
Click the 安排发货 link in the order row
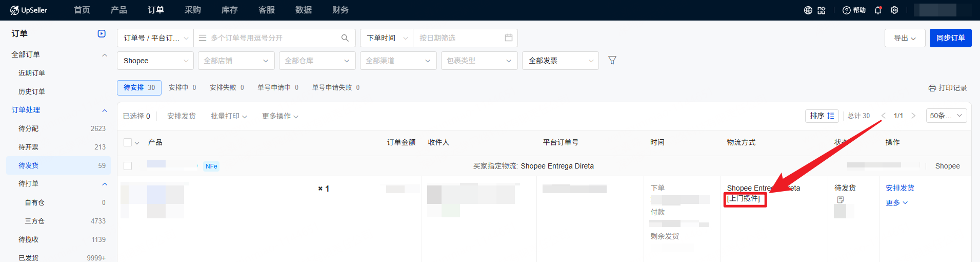899,188
